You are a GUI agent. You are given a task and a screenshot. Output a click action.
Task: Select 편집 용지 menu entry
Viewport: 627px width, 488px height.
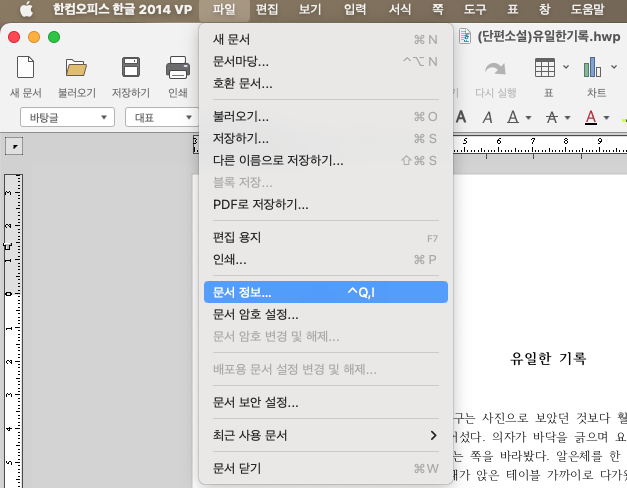[326, 238]
